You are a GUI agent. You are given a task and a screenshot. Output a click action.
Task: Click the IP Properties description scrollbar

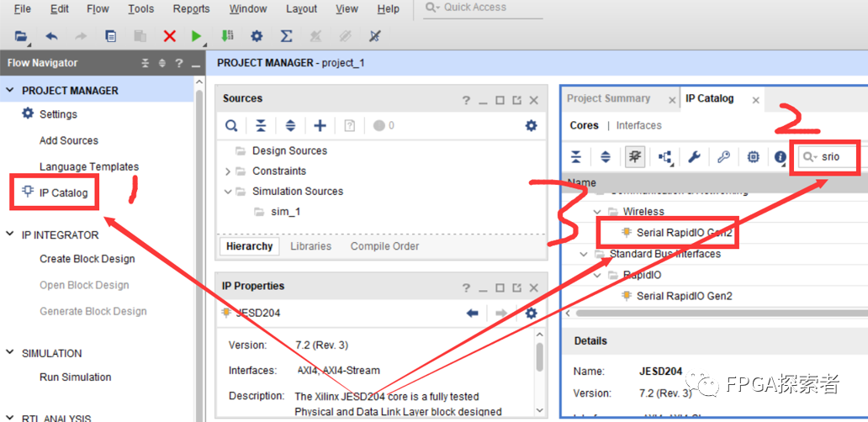[540, 356]
